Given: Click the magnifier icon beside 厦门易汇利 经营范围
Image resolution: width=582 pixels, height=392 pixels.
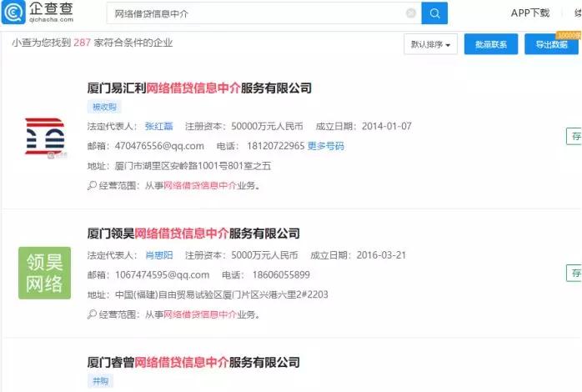Looking at the screenshot, I should pos(92,186).
